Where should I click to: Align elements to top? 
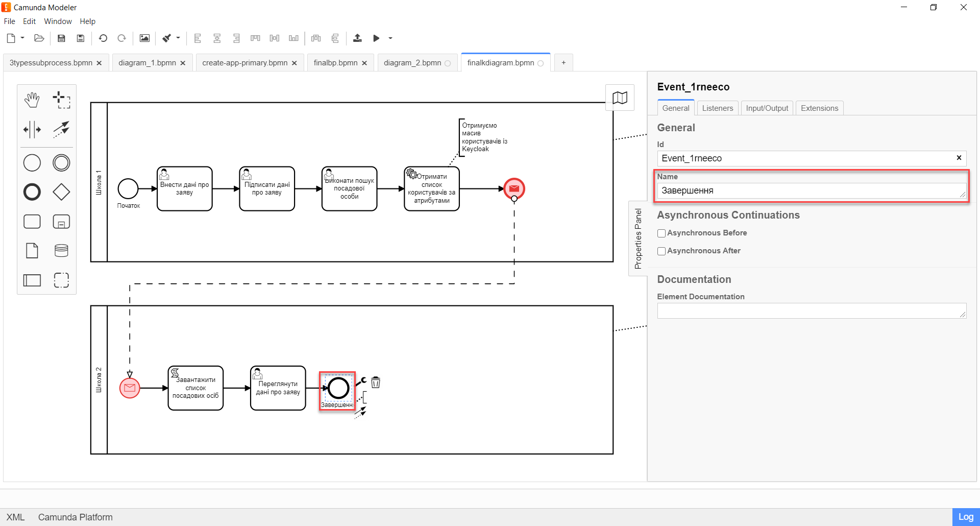(255, 38)
